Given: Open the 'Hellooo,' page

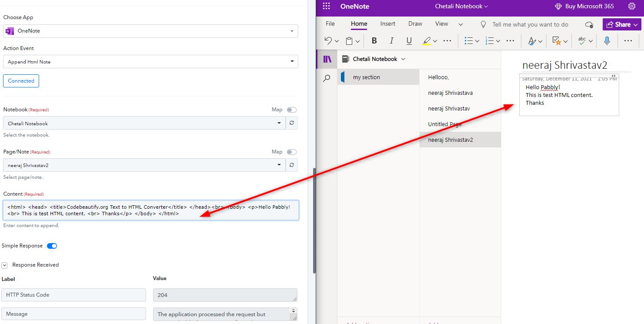Looking at the screenshot, I should 460,77.
